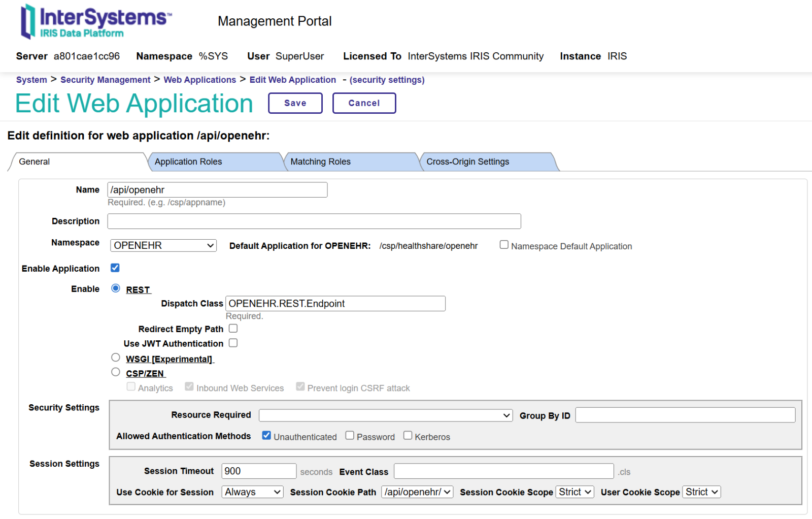Enable the Redirect Empty Path checkbox

233,329
